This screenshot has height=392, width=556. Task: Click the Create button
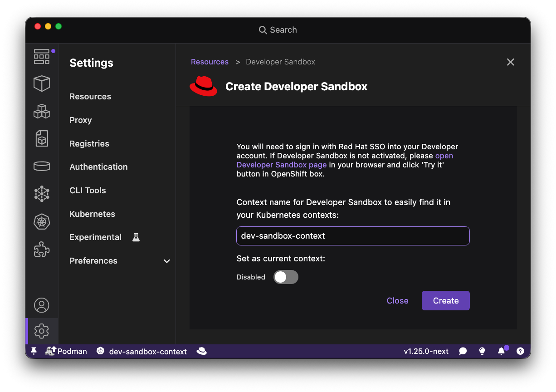446,301
